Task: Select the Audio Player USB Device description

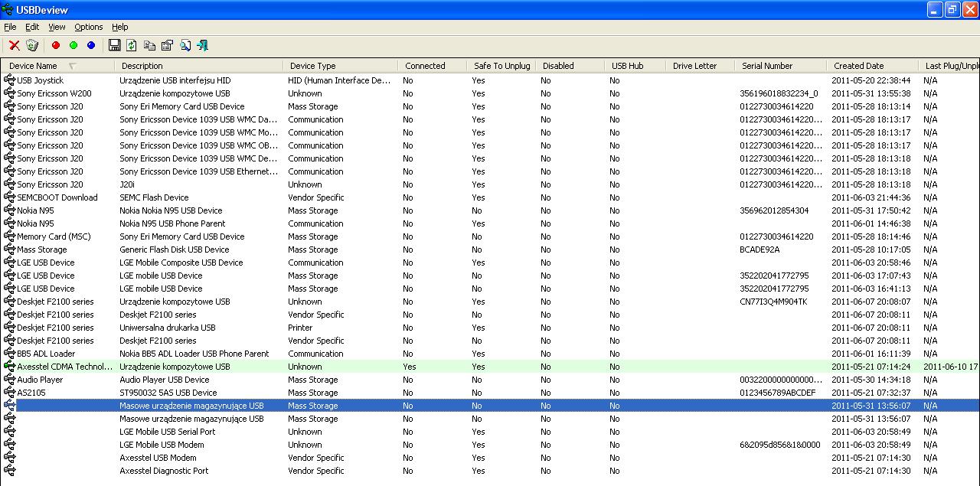Action: tap(165, 380)
